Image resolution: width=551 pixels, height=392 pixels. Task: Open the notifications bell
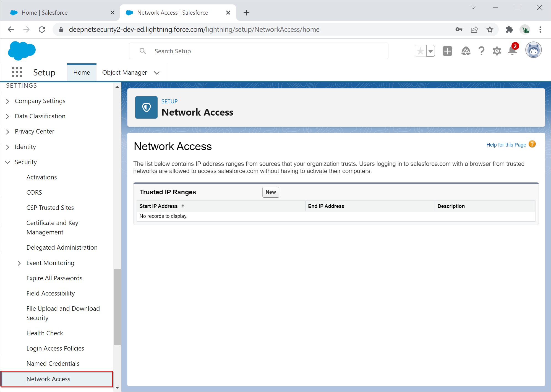[512, 51]
